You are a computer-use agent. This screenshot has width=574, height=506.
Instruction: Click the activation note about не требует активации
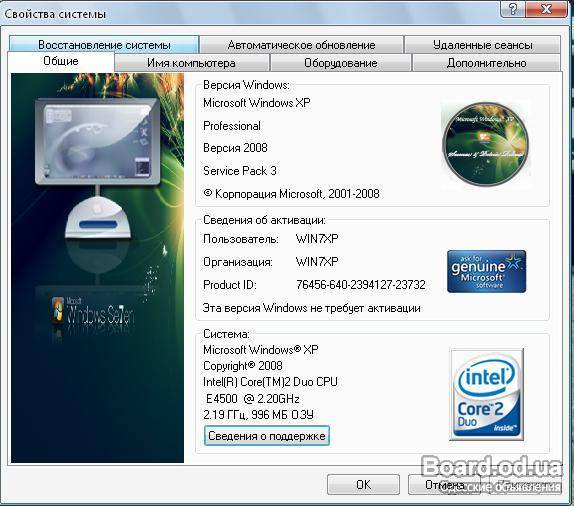pos(312,308)
